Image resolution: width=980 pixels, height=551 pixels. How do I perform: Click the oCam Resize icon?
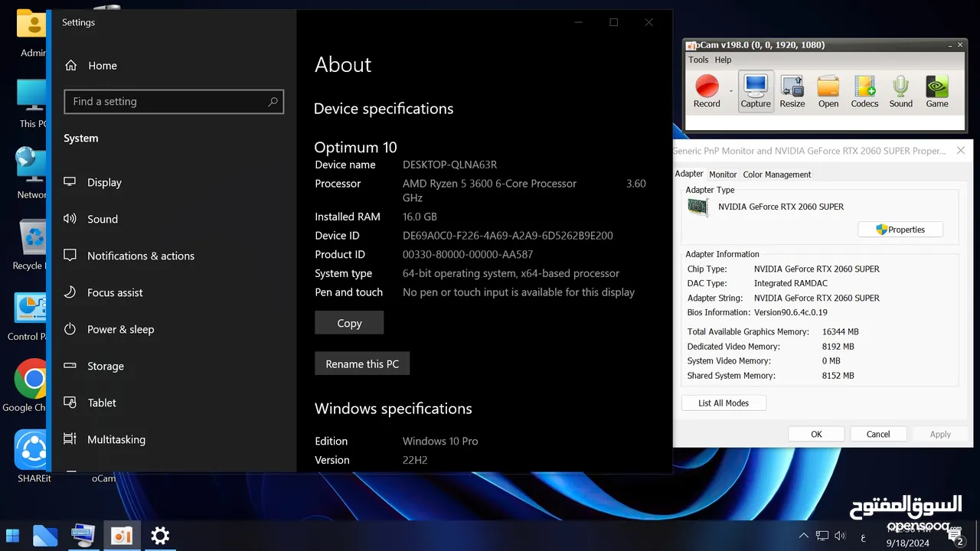point(792,91)
